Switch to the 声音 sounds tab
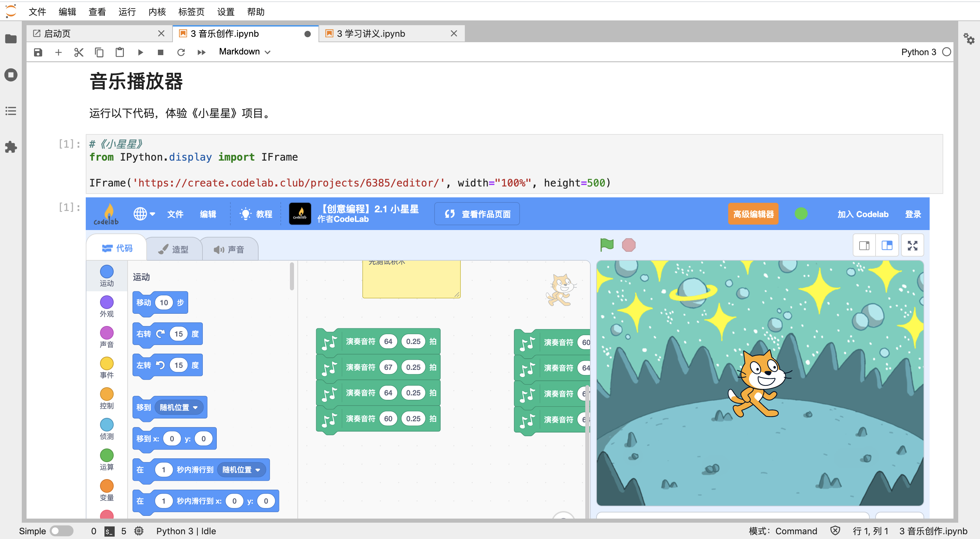Viewport: 980px width, 539px height. point(229,249)
